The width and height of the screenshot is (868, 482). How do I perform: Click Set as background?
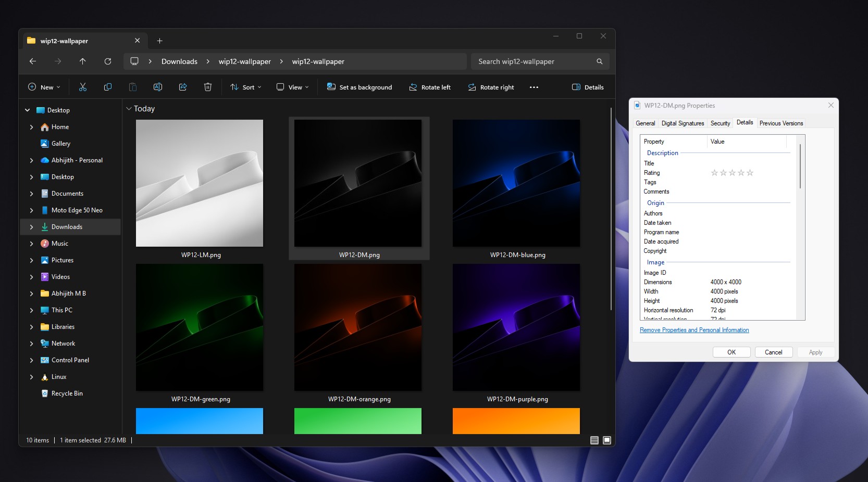[x=359, y=87]
